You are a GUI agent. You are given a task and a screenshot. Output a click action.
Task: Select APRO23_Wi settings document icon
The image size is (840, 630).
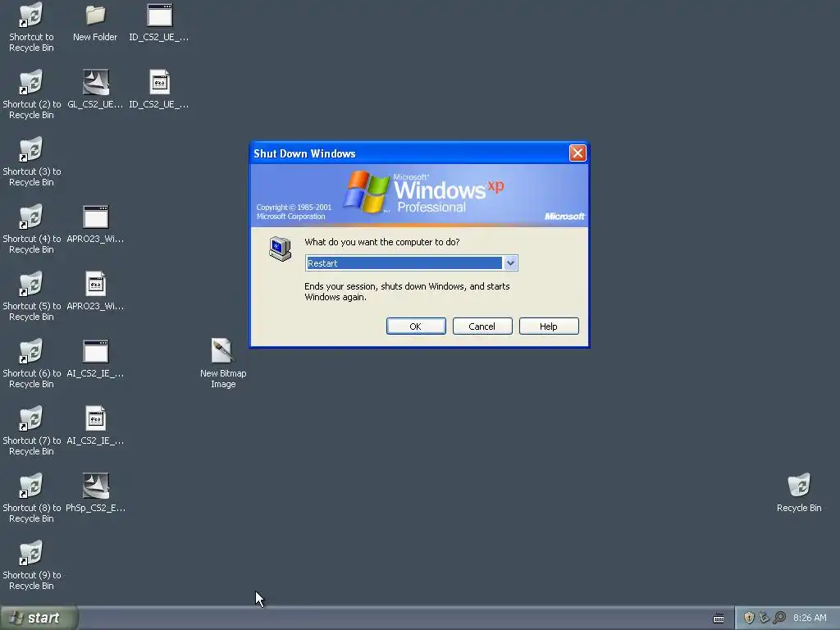coord(95,291)
